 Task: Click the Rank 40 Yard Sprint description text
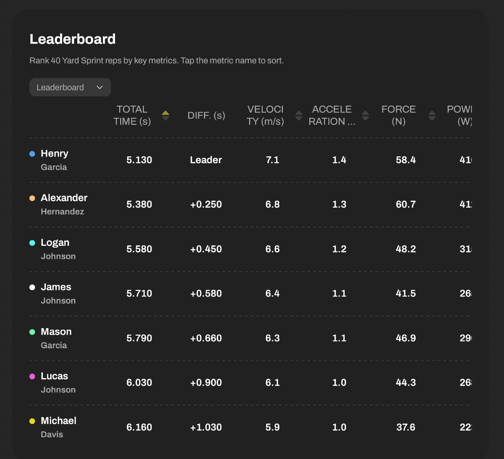pyautogui.click(x=157, y=61)
